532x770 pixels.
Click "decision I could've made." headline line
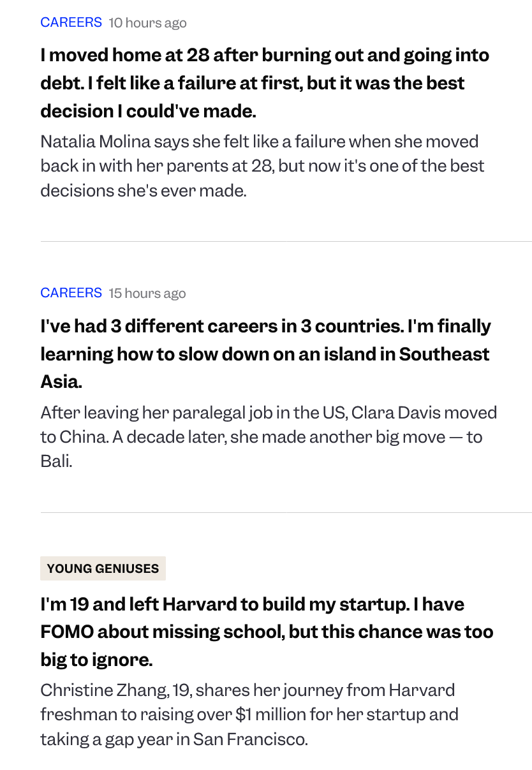(x=148, y=111)
